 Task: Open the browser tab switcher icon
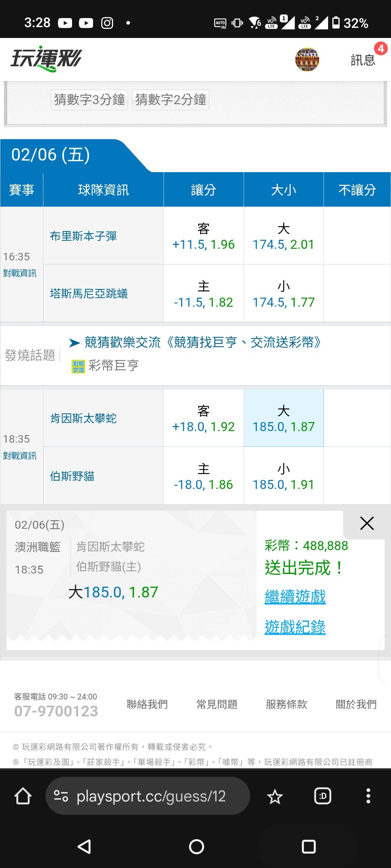(323, 796)
